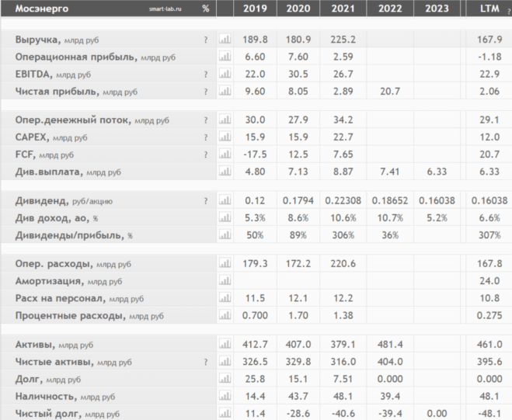Open chart icon for Долг row
The height and width of the screenshot is (420, 512).
tap(225, 379)
